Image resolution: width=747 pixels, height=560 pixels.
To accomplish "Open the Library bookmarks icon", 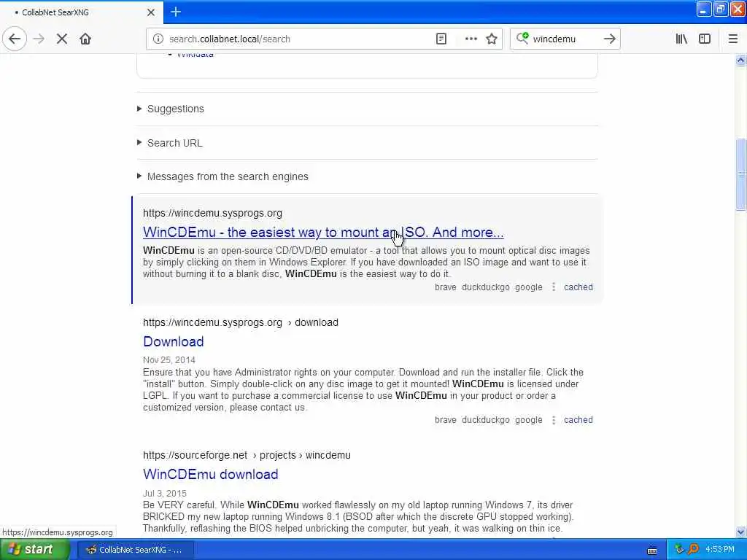I will point(681,39).
